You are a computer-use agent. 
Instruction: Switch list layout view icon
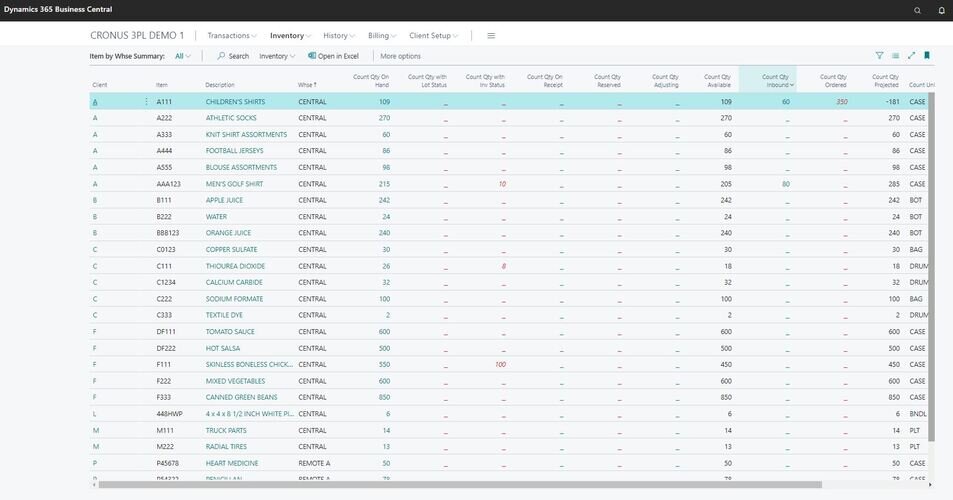click(x=895, y=56)
